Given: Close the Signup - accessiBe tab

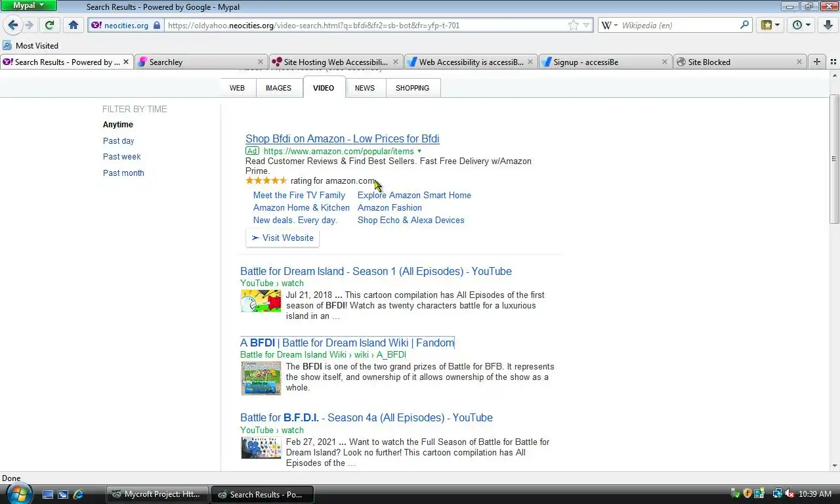Looking at the screenshot, I should point(664,62).
